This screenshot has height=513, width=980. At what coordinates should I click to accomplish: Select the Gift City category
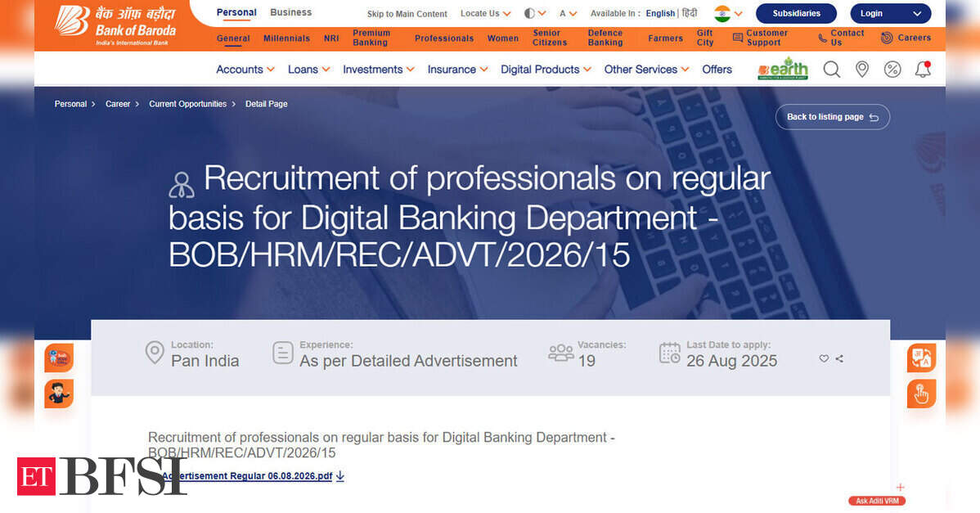click(705, 38)
